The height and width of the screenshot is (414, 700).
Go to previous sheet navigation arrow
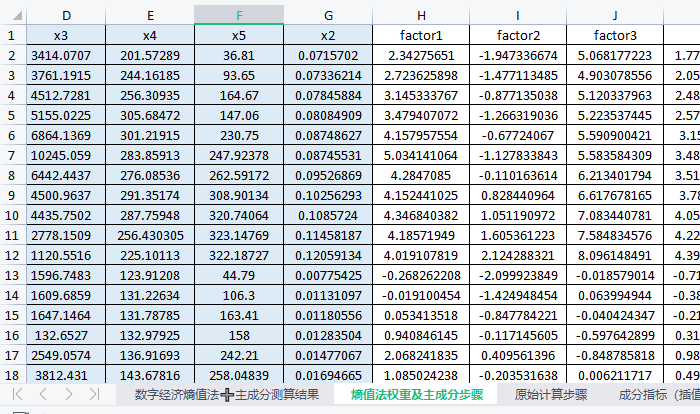click(x=43, y=394)
